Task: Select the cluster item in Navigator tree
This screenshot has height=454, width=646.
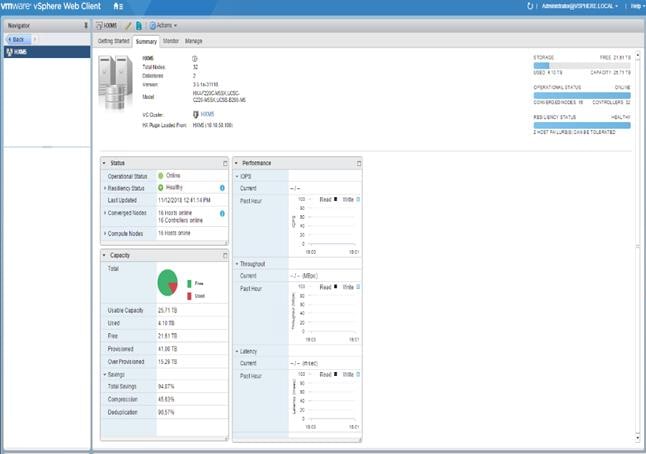Action: (x=47, y=52)
